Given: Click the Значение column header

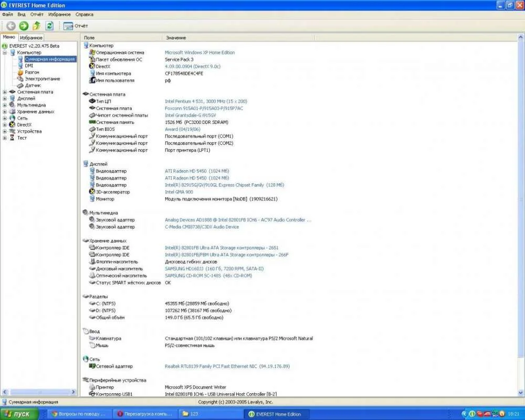Looking at the screenshot, I should pyautogui.click(x=239, y=38).
